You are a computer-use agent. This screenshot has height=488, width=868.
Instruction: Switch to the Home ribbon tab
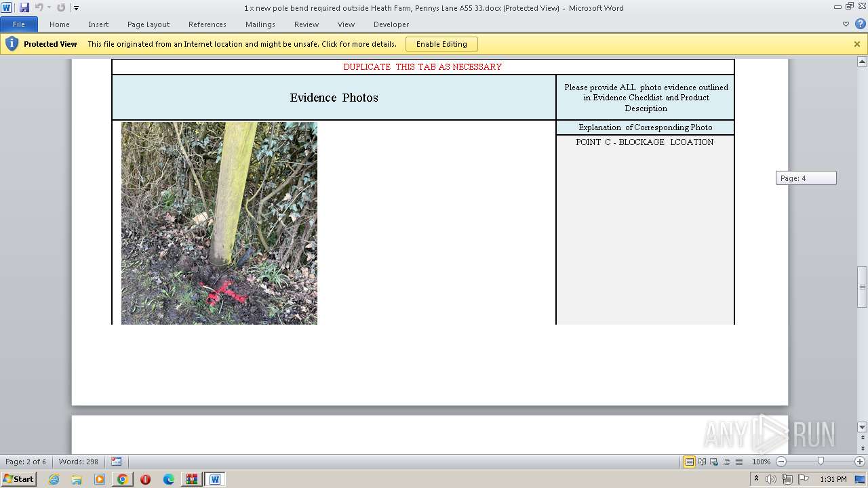[59, 24]
